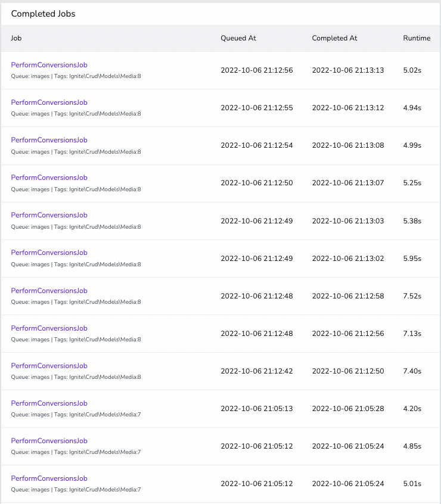Open PerformConversionsJob with 5.95s runtime
441x504 pixels.
point(49,253)
